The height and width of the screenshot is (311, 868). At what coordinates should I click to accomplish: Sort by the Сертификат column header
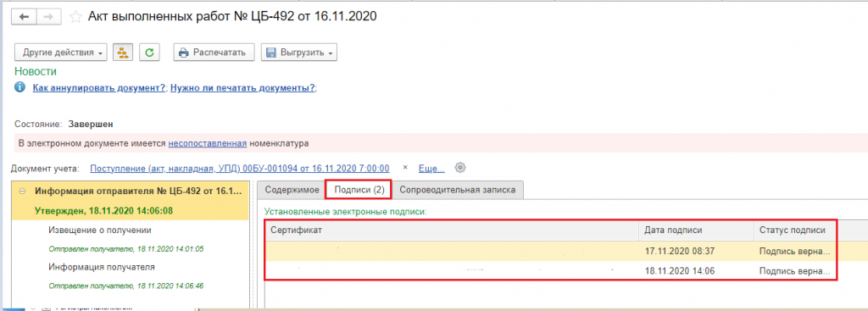(x=453, y=230)
